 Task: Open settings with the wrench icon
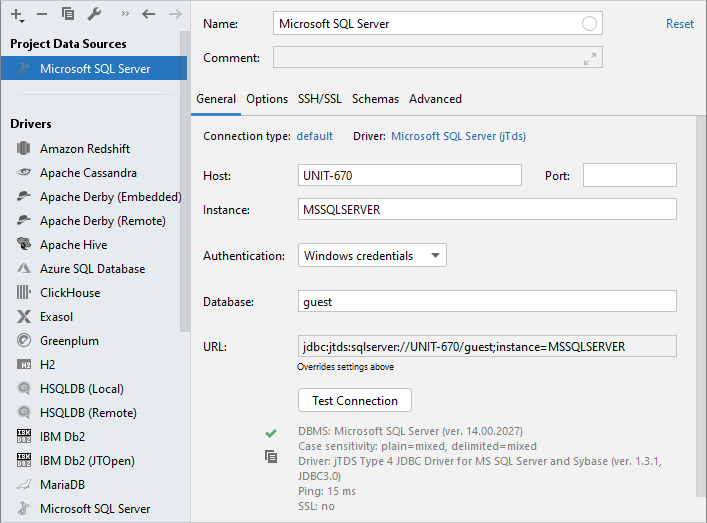pyautogui.click(x=94, y=14)
